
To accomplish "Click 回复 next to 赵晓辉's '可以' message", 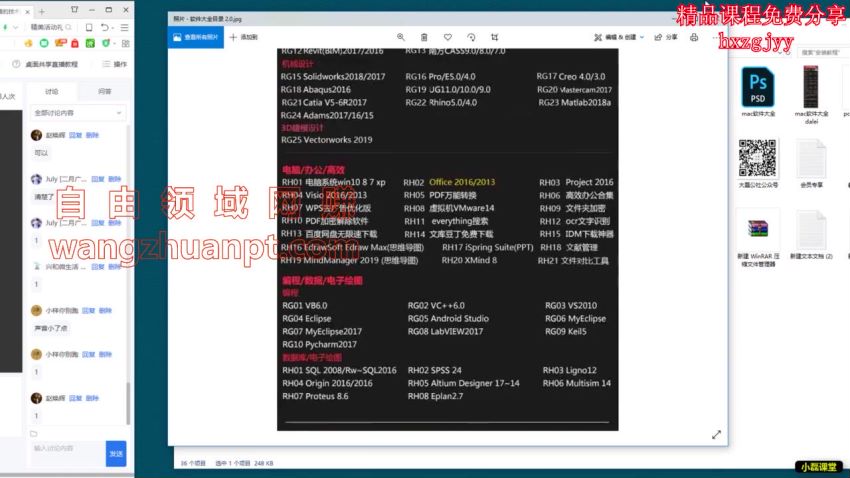I will (x=75, y=135).
